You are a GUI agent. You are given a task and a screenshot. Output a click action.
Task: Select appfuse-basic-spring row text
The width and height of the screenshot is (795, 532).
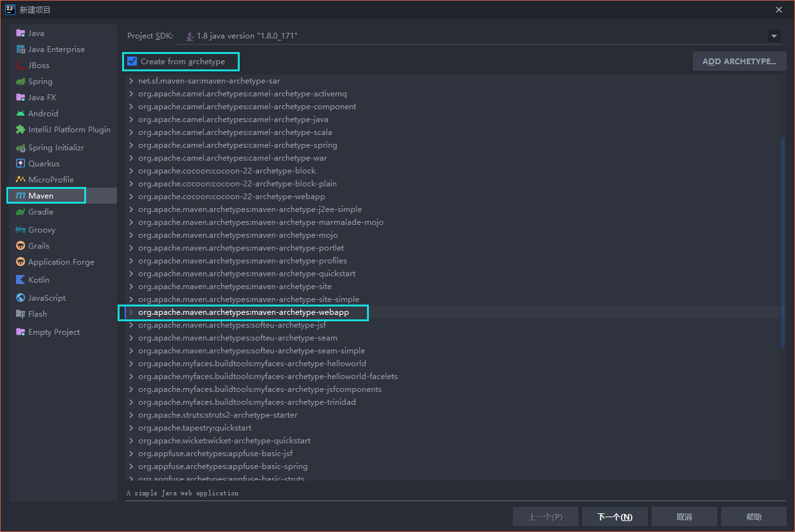pos(222,466)
